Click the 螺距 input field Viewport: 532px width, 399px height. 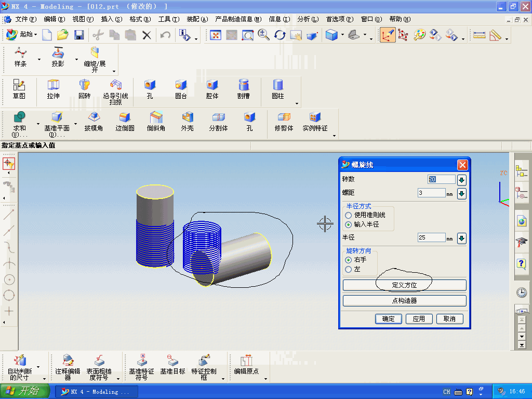point(431,193)
